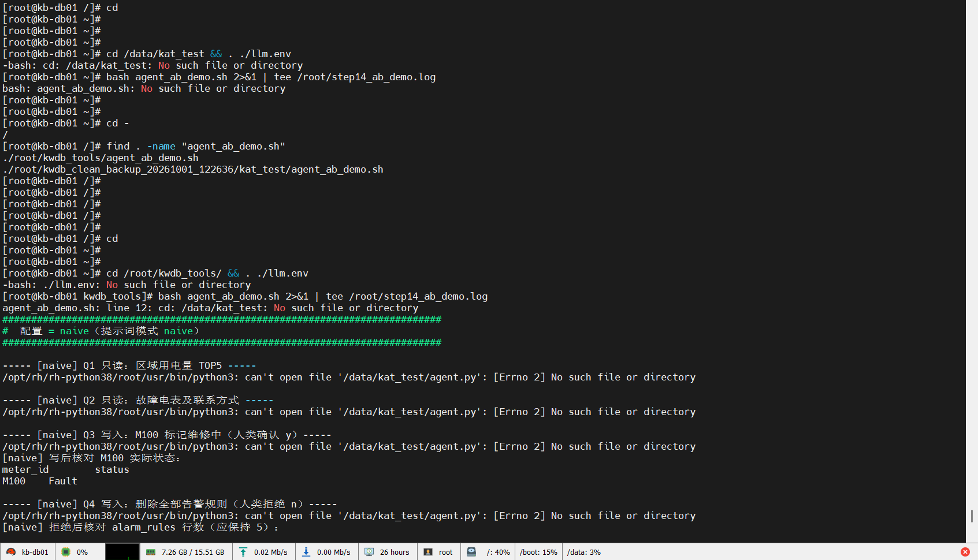Screen dimensions: 978x560
Task: Click the uptime monitor icon
Action: (369, 552)
